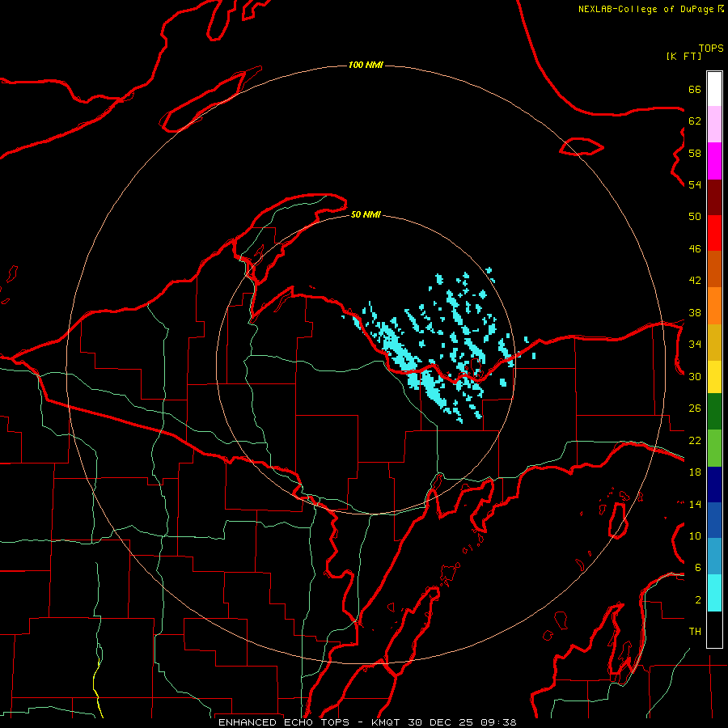The image size is (728, 728).
Task: Click the '100 NMI' range ring label
Action: click(x=366, y=65)
